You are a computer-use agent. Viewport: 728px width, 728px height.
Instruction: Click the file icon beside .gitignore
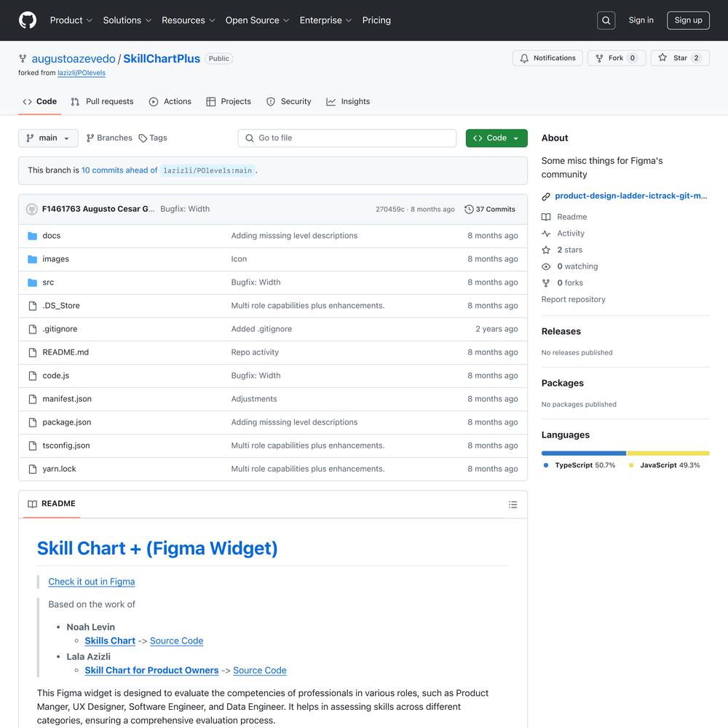point(33,329)
